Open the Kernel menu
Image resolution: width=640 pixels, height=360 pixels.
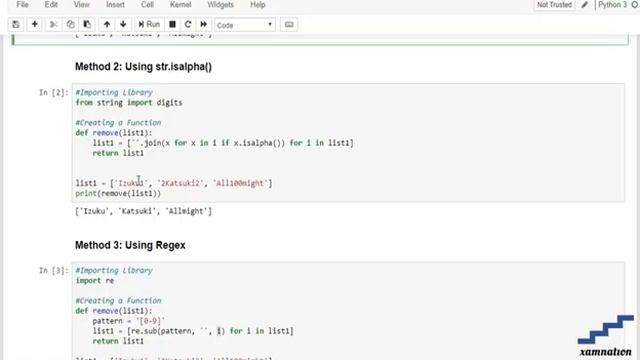coord(180,5)
